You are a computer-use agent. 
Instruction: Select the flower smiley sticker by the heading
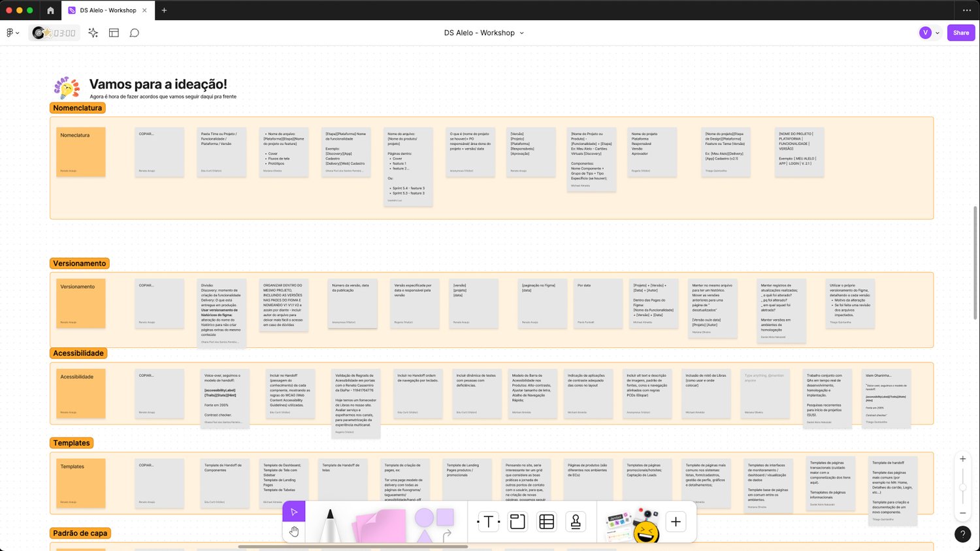click(67, 87)
